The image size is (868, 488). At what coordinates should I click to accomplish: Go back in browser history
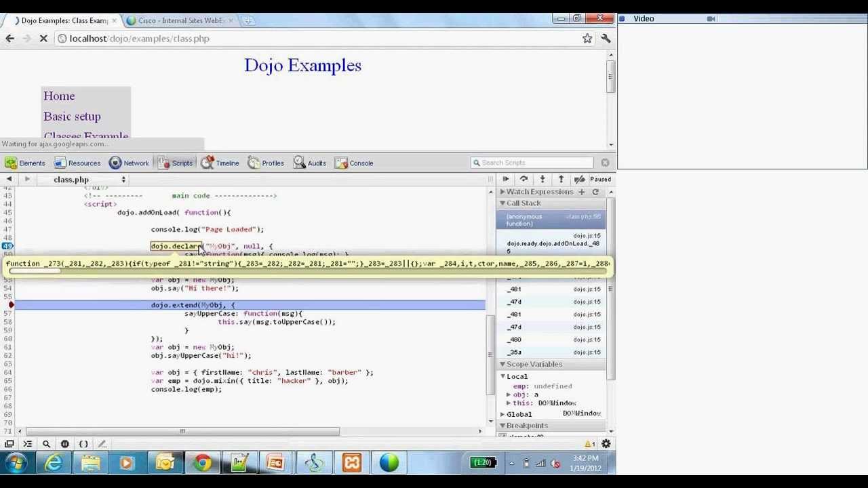pyautogui.click(x=10, y=39)
